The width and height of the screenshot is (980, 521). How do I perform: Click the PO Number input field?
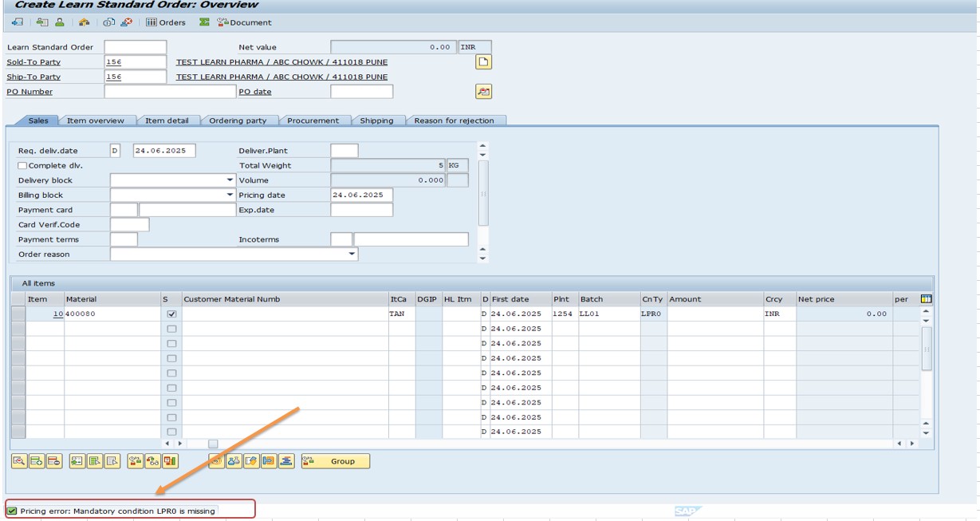170,92
